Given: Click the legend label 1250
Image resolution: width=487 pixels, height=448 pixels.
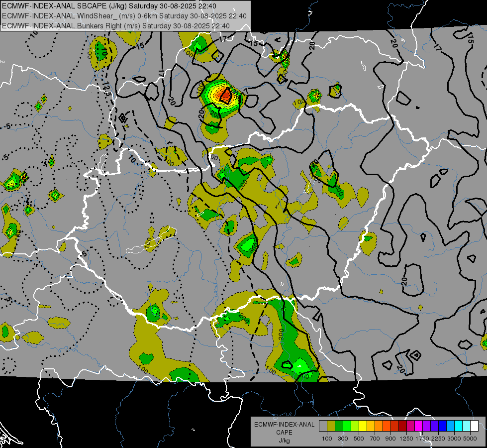Looking at the screenshot, I should click(406, 439).
